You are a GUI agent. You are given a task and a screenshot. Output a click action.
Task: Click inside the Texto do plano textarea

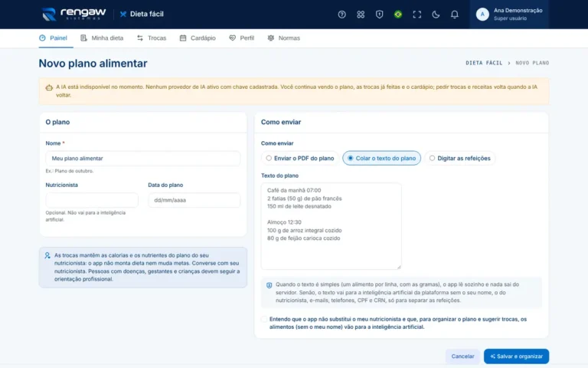(331, 226)
